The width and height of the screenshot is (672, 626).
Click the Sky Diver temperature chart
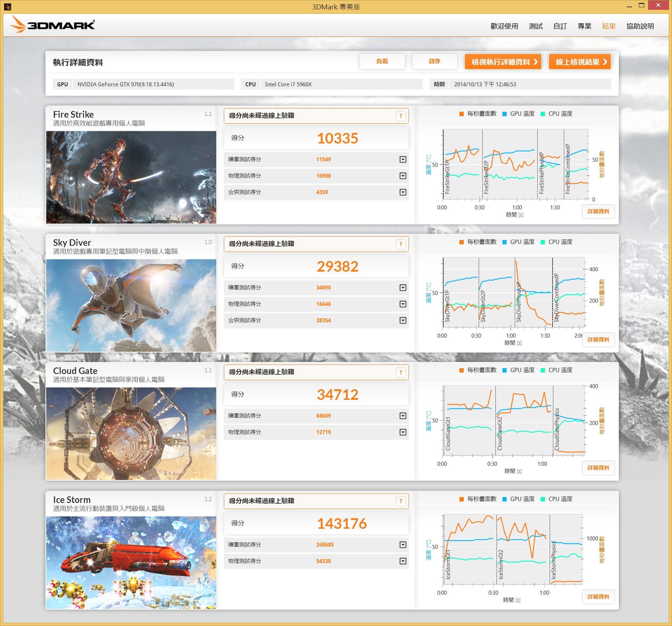[513, 292]
